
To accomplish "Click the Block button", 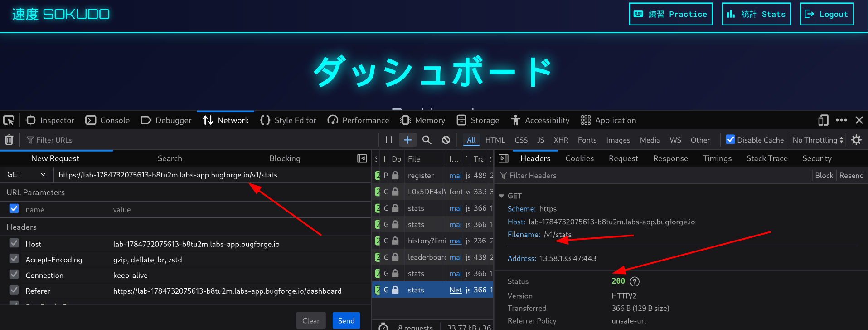I will pos(824,176).
